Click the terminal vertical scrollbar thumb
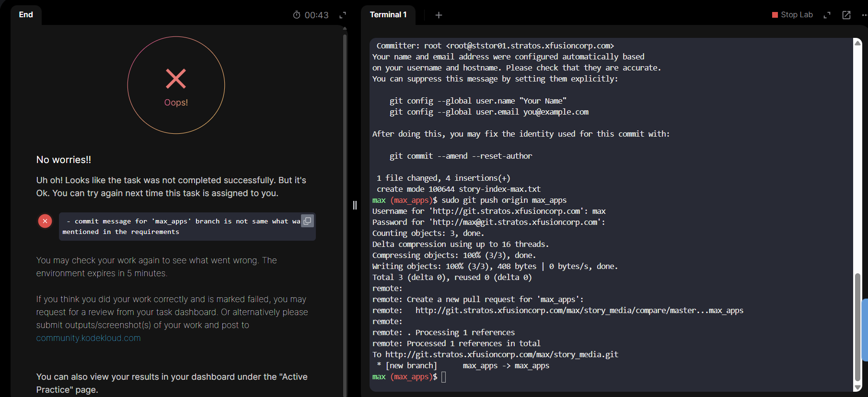The width and height of the screenshot is (868, 397). [x=857, y=326]
